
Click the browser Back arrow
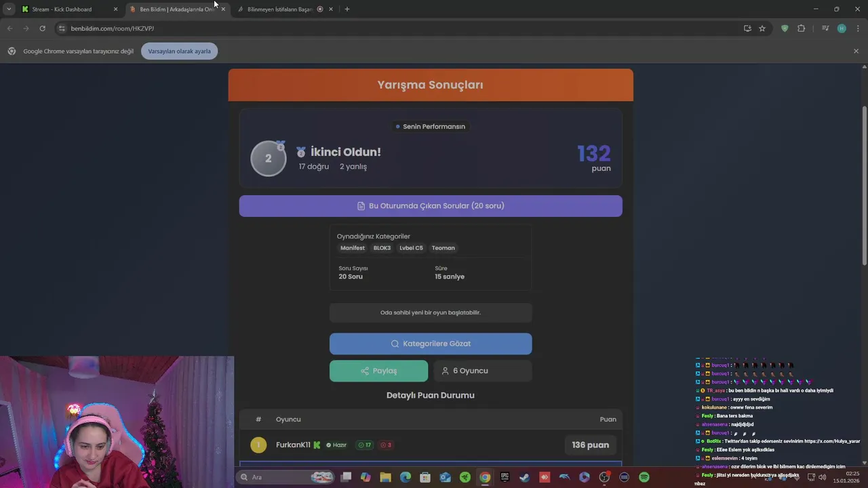[x=9, y=28]
